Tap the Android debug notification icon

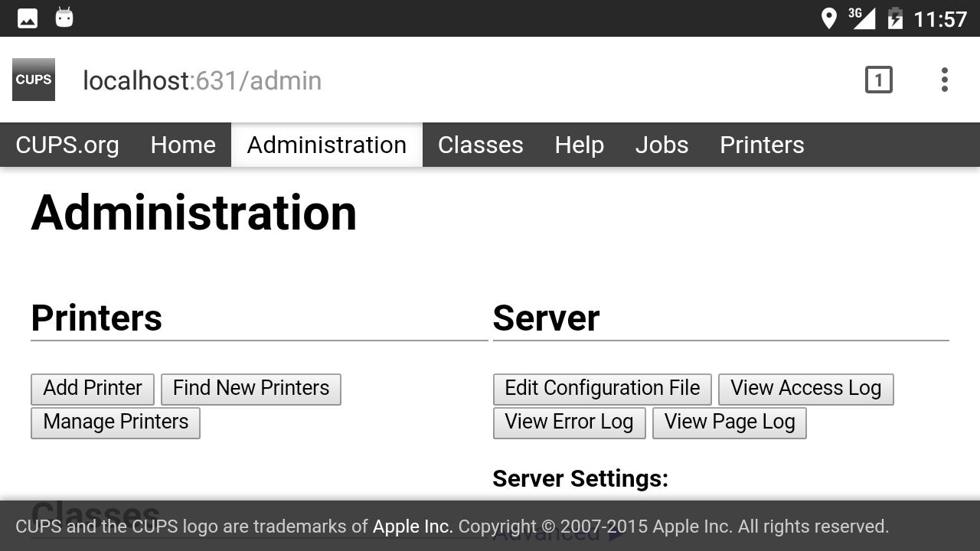point(64,18)
